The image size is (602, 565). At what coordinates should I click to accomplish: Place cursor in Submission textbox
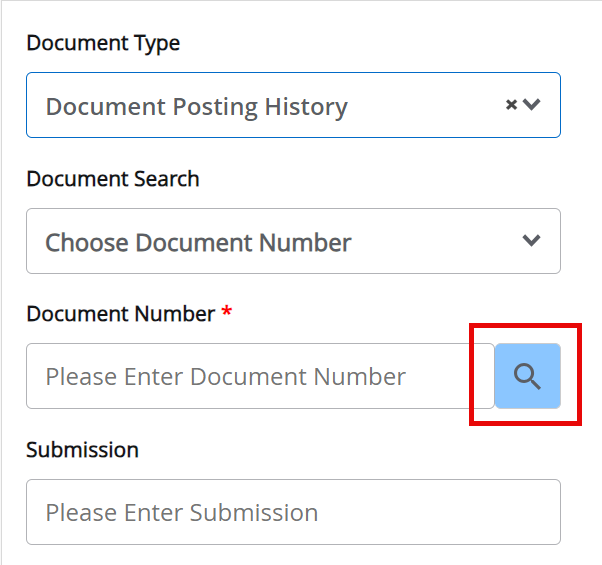pos(292,512)
